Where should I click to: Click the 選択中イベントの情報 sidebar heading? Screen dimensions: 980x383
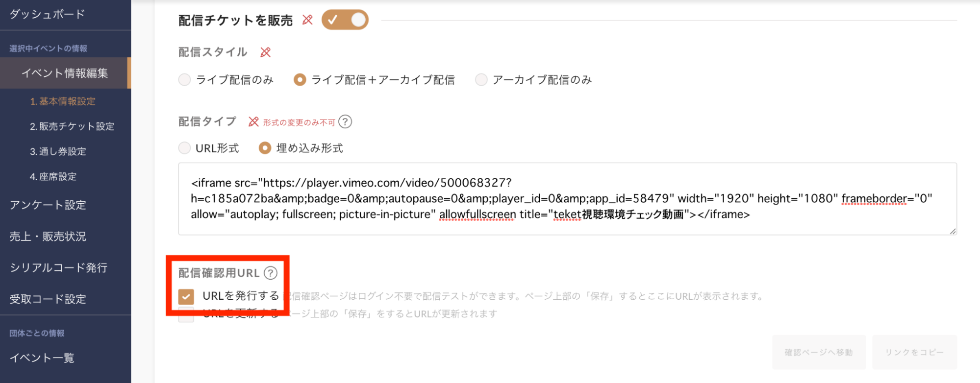coord(48,48)
